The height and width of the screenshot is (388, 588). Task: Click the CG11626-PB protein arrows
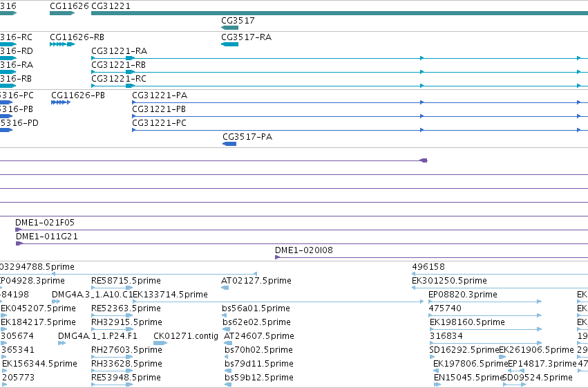[61, 102]
